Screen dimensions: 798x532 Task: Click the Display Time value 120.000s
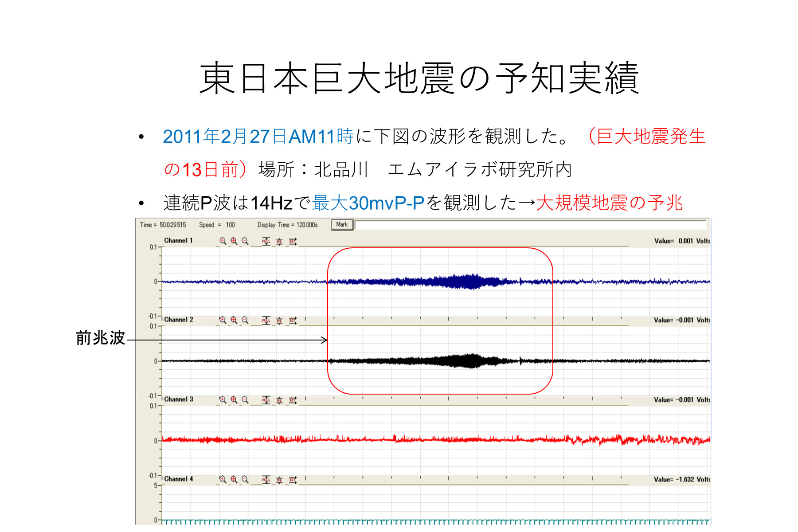[307, 225]
